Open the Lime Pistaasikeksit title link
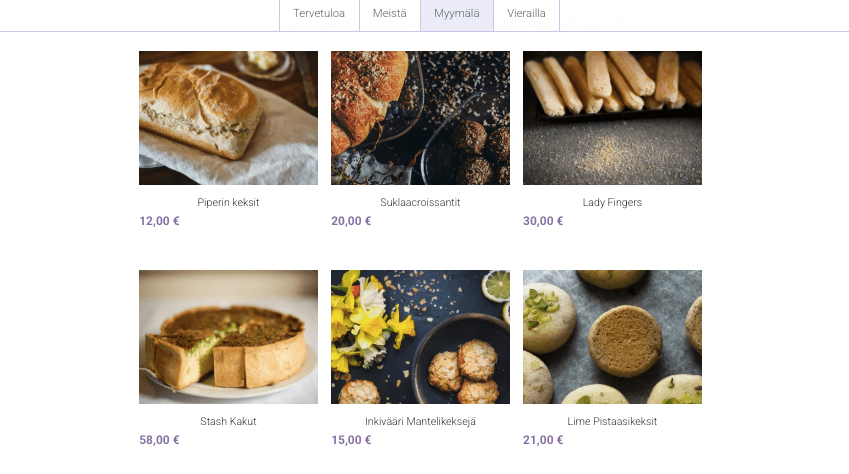The image size is (849, 474). point(612,421)
